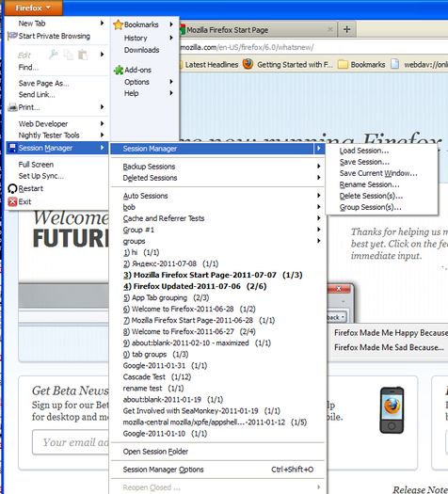Click the Cut scissors icon in Edit row
Image resolution: width=448 pixels, height=494 pixels.
coord(54,55)
